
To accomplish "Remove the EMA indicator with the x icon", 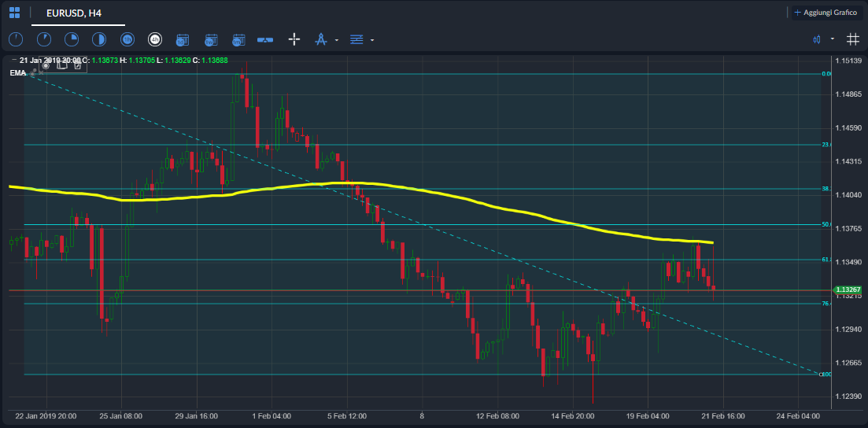I will [x=41, y=73].
